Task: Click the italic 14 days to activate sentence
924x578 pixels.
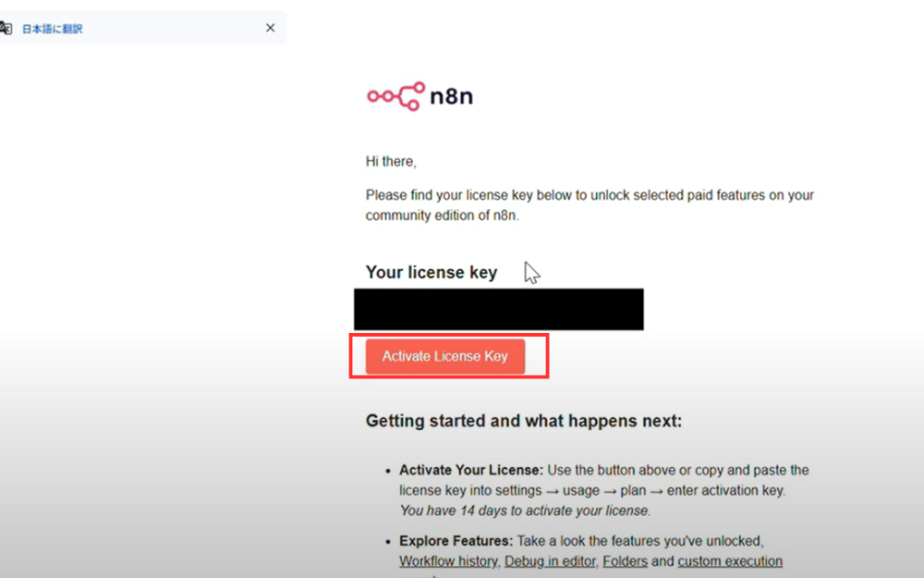Action: coord(525,510)
